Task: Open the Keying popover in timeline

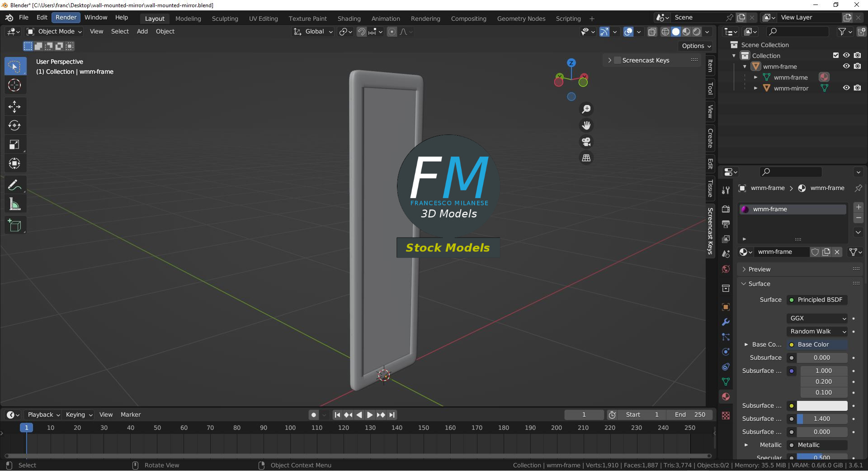Action: click(79, 415)
